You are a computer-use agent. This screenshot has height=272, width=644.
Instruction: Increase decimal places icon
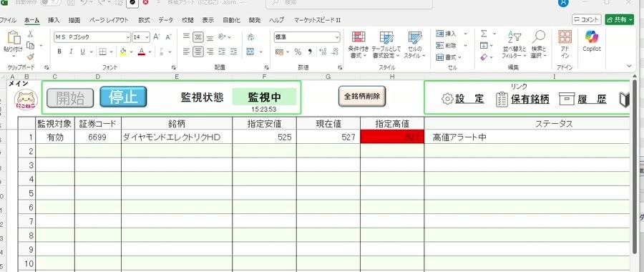coord(323,52)
